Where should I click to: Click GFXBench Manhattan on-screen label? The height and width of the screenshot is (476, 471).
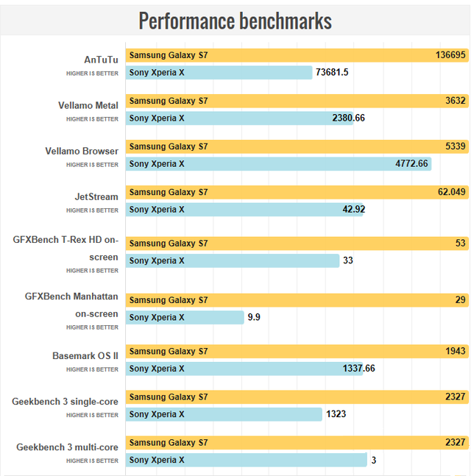click(71, 305)
